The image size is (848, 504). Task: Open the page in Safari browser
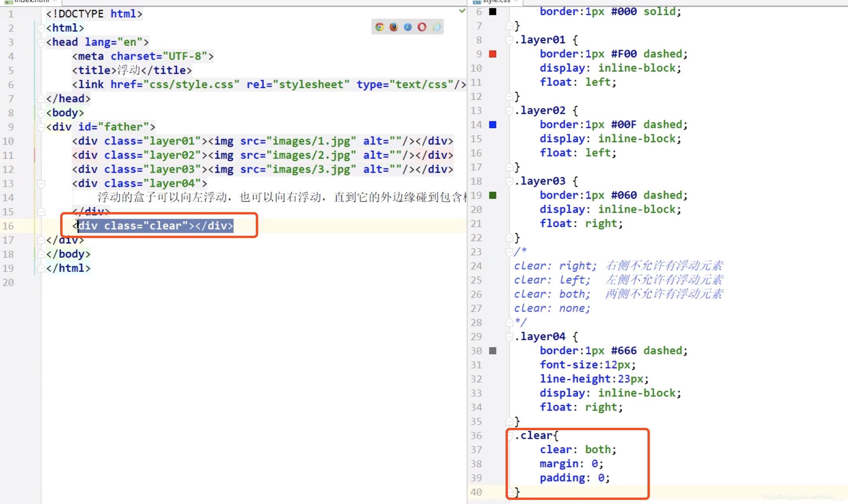(408, 27)
